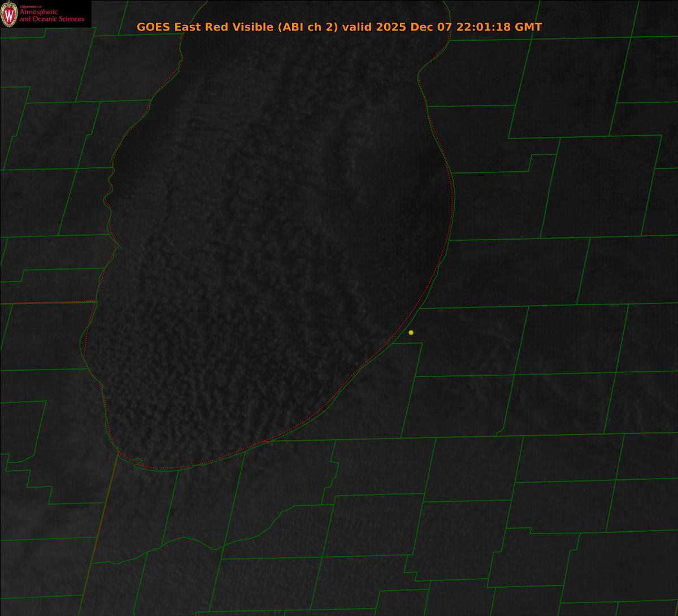
Task: Click the 'Department of' text in logo
Action: coord(31,6)
